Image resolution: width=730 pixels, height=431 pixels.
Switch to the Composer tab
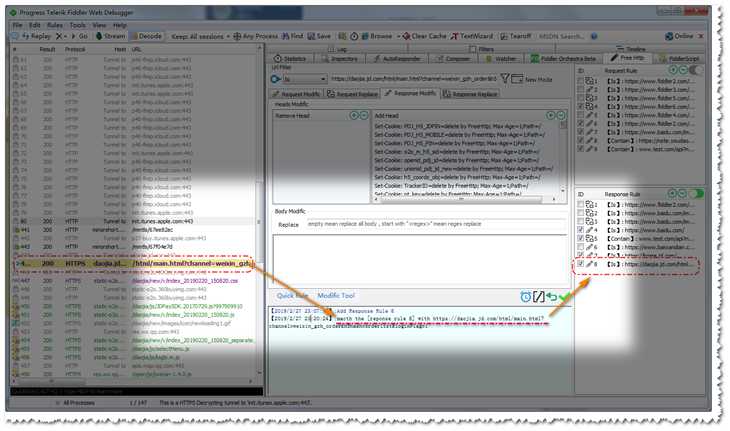(x=453, y=59)
